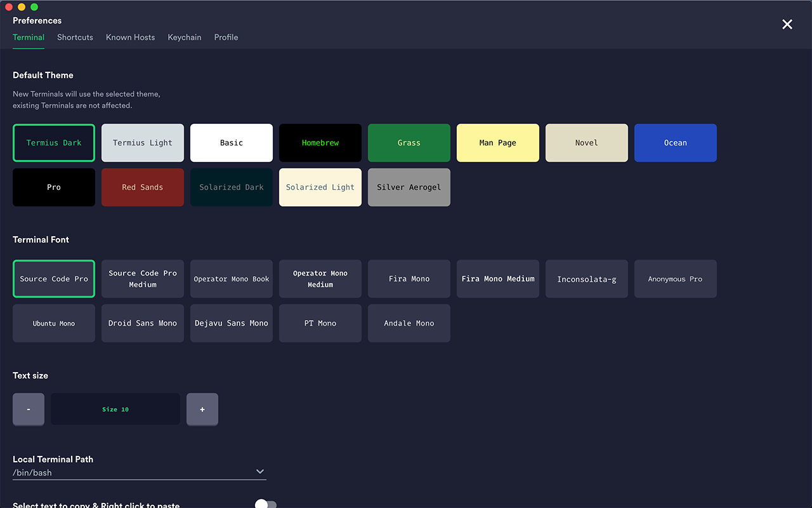This screenshot has height=508, width=812.
Task: Select the Pro black theme
Action: point(54,187)
